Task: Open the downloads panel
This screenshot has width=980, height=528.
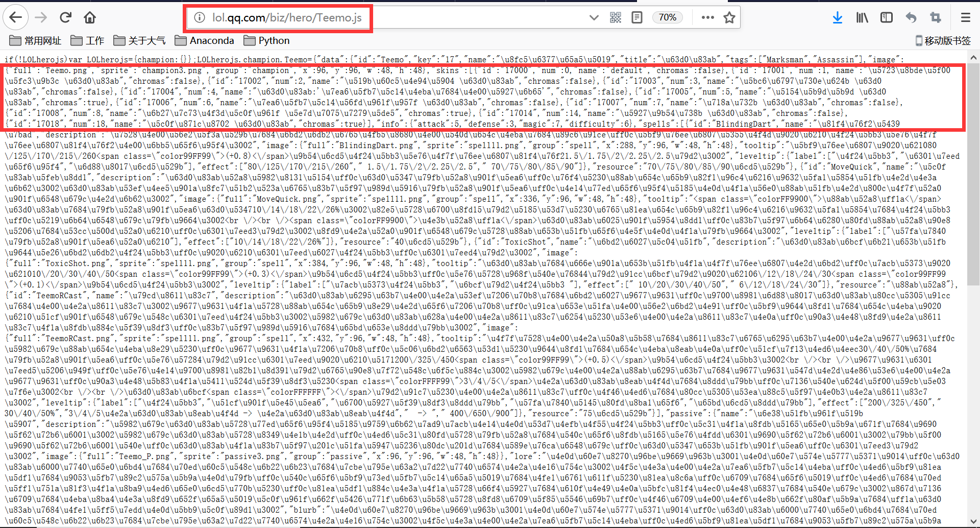Action: click(838, 18)
